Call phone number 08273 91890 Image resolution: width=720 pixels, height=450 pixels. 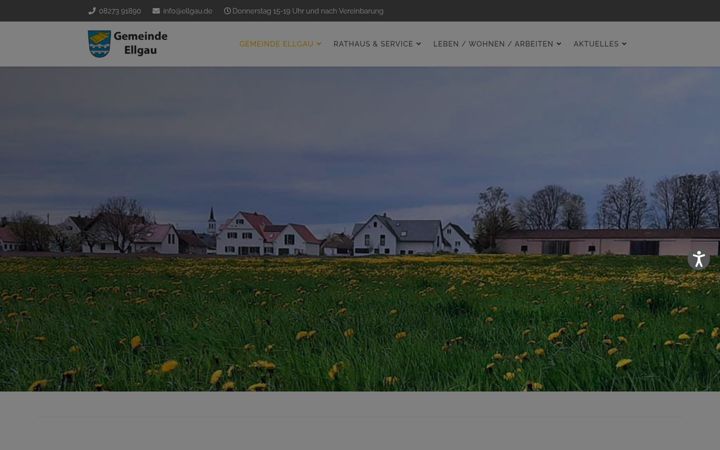pyautogui.click(x=120, y=11)
